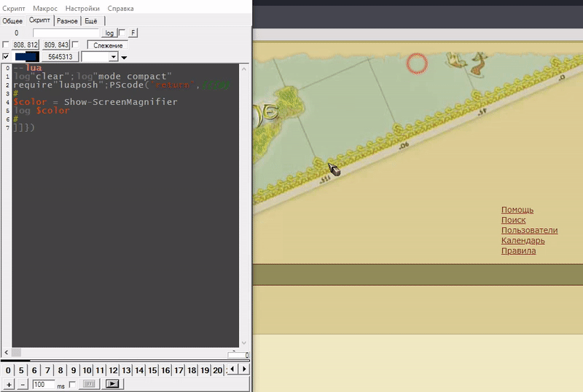Open the Макрос menu
583x392 pixels.
(x=44, y=8)
